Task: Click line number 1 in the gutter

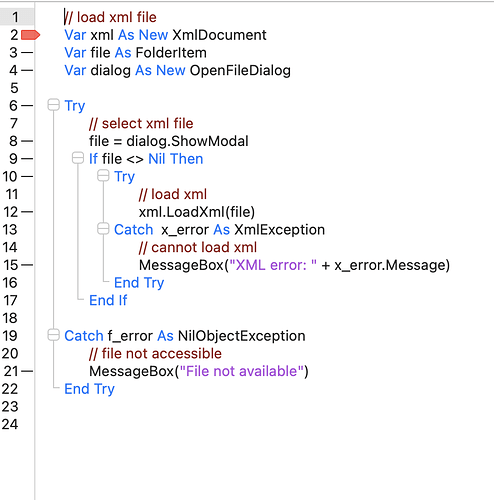Action: pyautogui.click(x=15, y=17)
